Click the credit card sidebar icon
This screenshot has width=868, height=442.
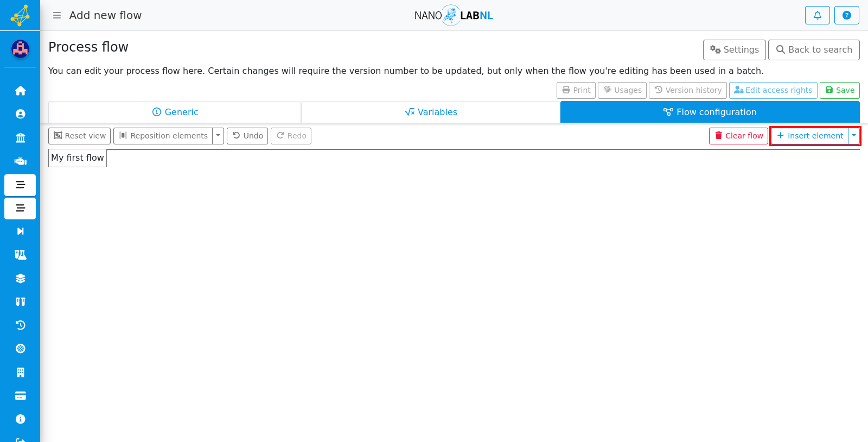point(20,396)
